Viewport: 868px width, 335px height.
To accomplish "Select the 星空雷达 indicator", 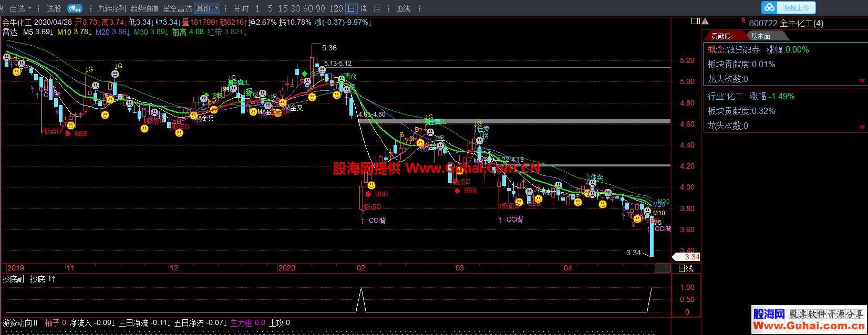I will tap(177, 8).
